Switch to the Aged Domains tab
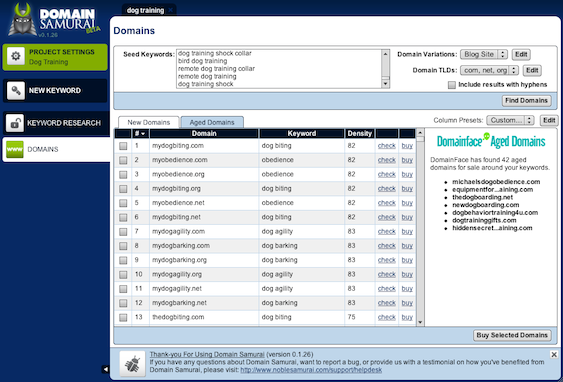This screenshot has width=563, height=382. tap(212, 122)
